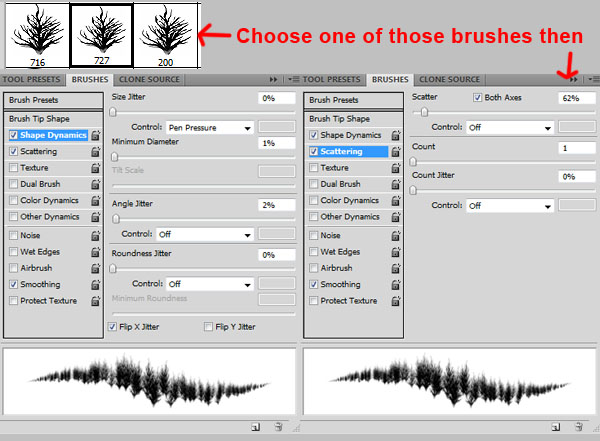Viewport: 600px width, 441px height.
Task: Lock Noise in left panel
Action: [96, 235]
